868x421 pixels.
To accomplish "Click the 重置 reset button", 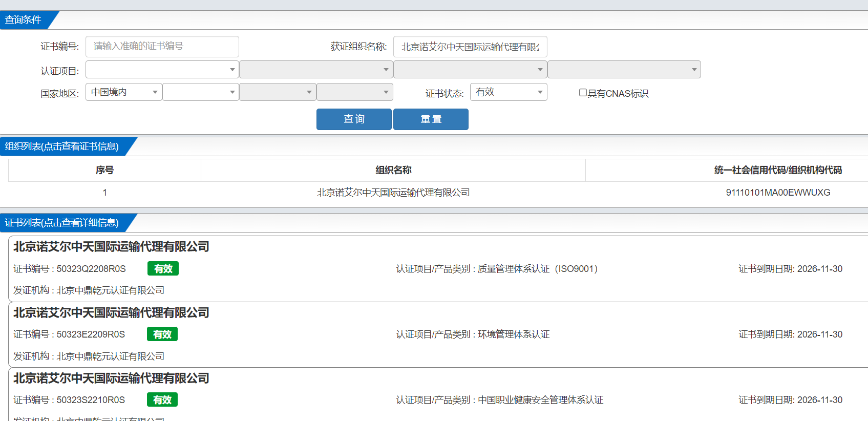I will click(431, 119).
